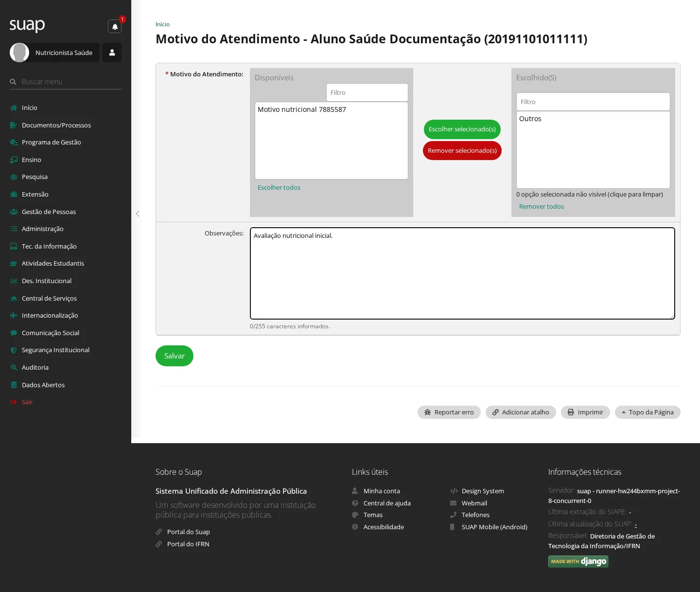Click into the Observações text area
The image size is (700, 592).
tap(462, 273)
